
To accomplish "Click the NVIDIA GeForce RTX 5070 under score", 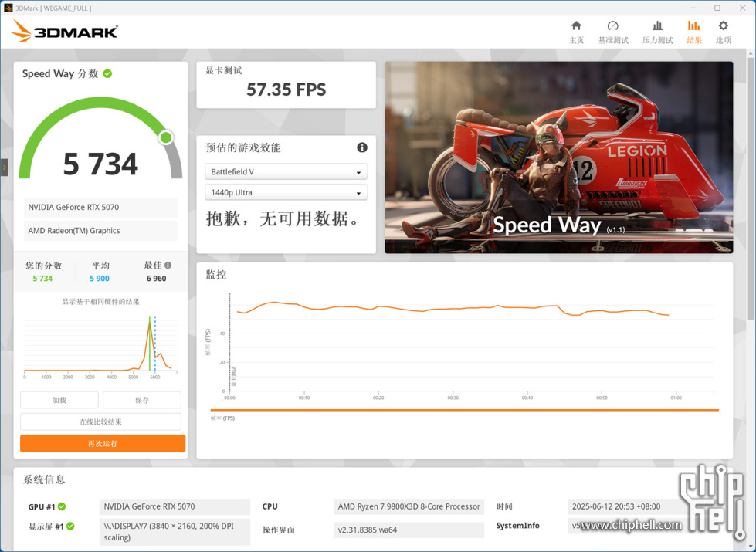I will tap(100, 208).
